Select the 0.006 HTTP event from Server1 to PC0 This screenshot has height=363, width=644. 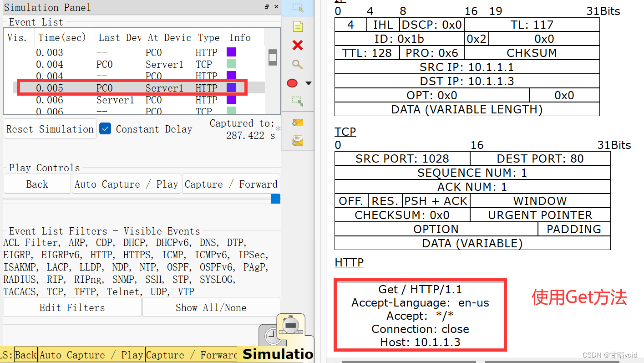pos(134,100)
